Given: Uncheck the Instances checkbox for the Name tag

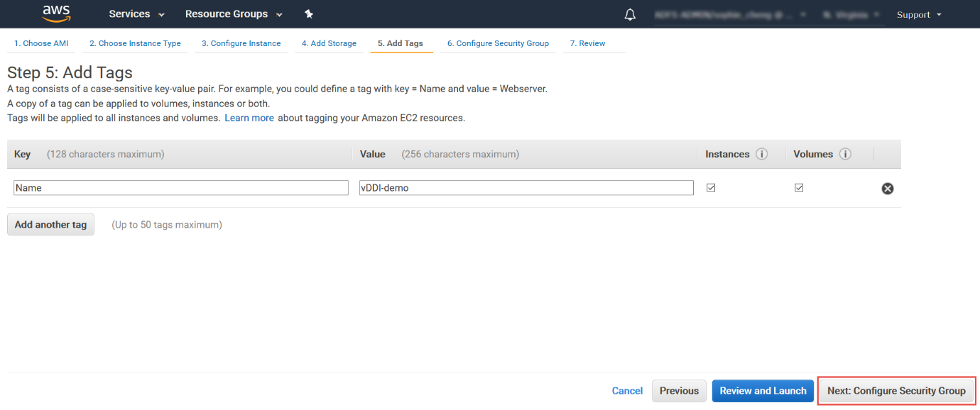Looking at the screenshot, I should click(x=711, y=187).
